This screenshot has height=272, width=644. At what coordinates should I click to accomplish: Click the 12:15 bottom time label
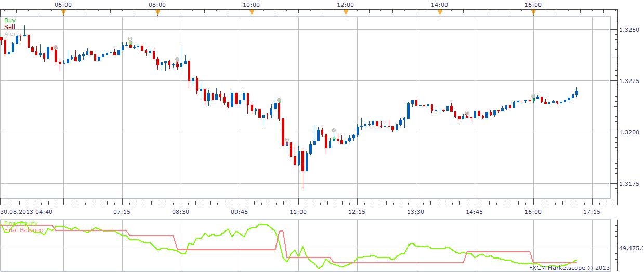(x=357, y=212)
